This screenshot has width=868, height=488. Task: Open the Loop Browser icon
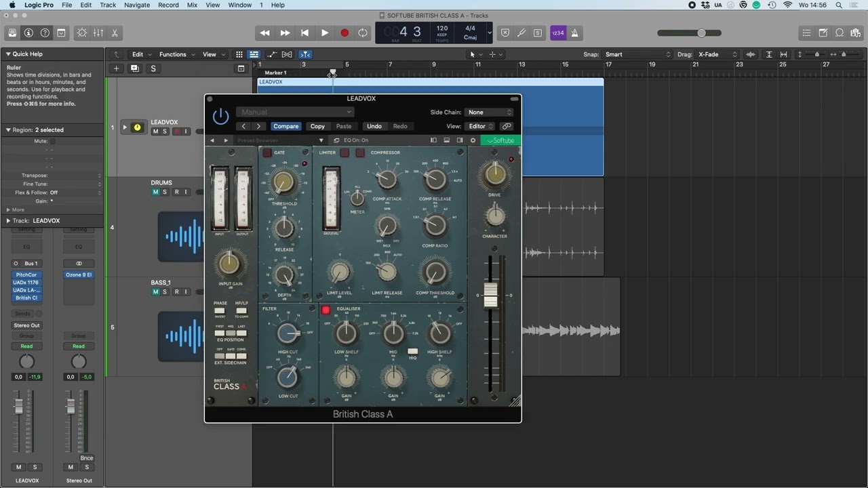tap(840, 33)
